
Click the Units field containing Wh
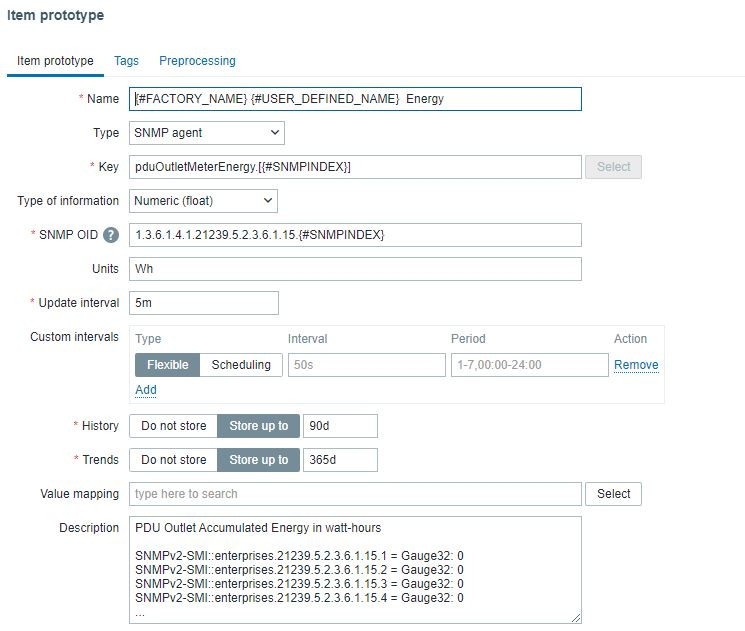355,269
